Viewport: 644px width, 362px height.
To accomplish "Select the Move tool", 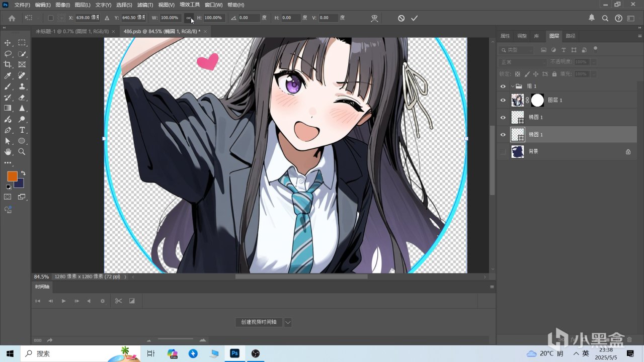I will pyautogui.click(x=8, y=43).
